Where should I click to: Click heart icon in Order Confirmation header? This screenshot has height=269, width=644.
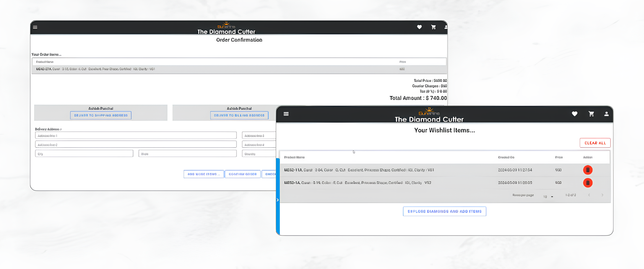pos(419,27)
